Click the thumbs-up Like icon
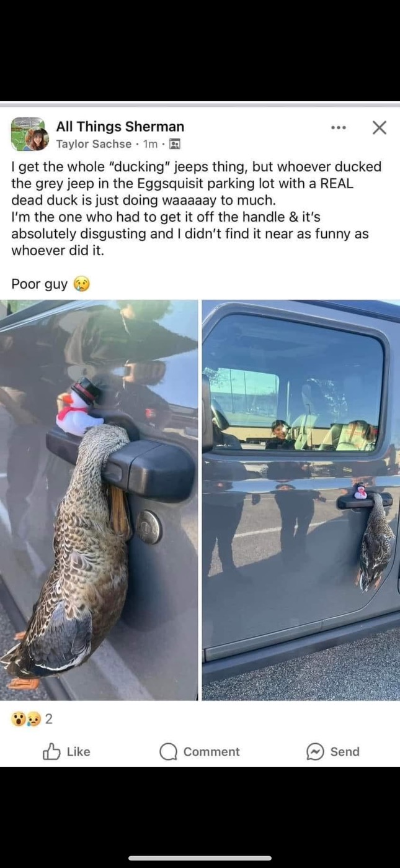 pyautogui.click(x=51, y=752)
